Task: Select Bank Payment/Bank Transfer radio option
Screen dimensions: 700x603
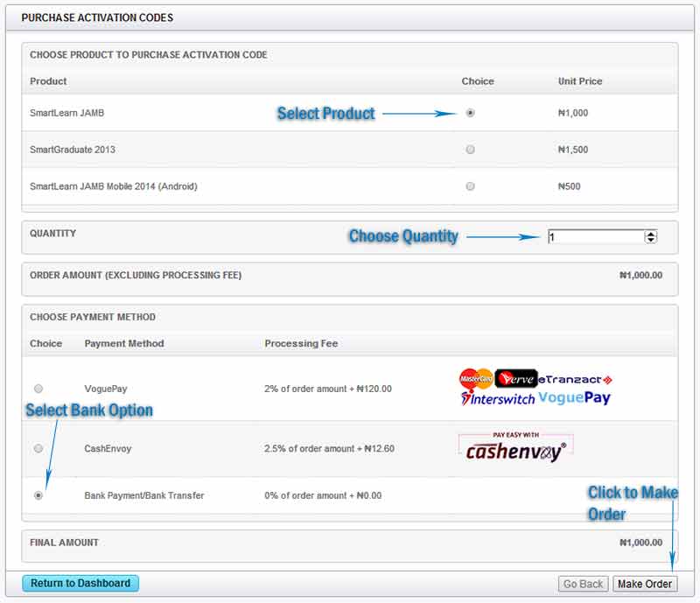Action: pos(38,495)
